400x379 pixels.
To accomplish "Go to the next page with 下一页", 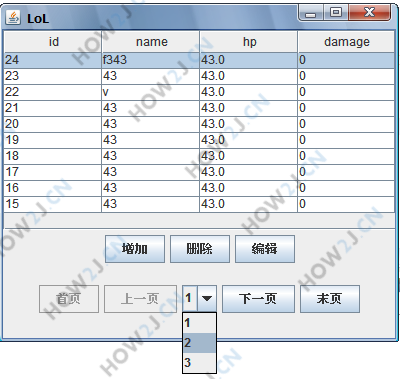I will [258, 299].
